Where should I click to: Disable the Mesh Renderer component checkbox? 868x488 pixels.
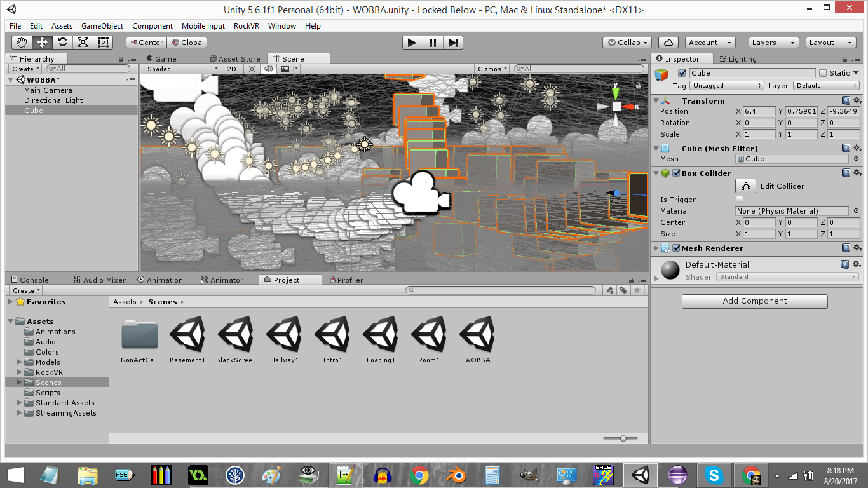coord(677,248)
